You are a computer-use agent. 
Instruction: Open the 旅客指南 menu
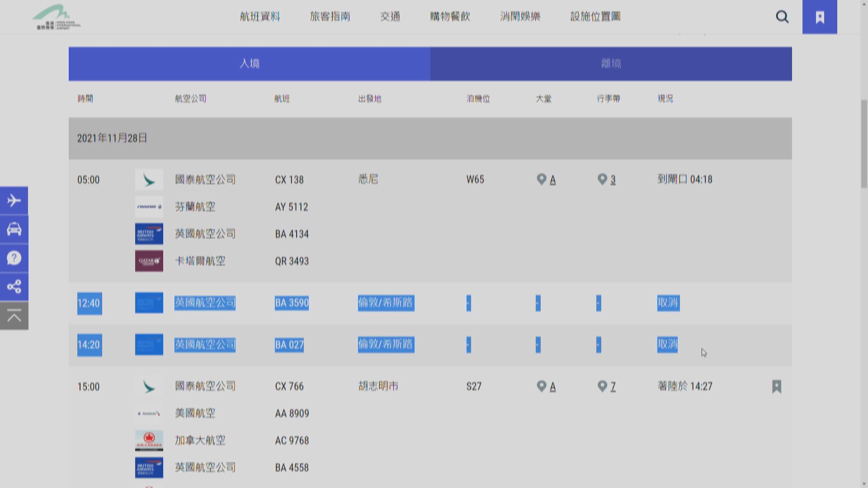(330, 17)
